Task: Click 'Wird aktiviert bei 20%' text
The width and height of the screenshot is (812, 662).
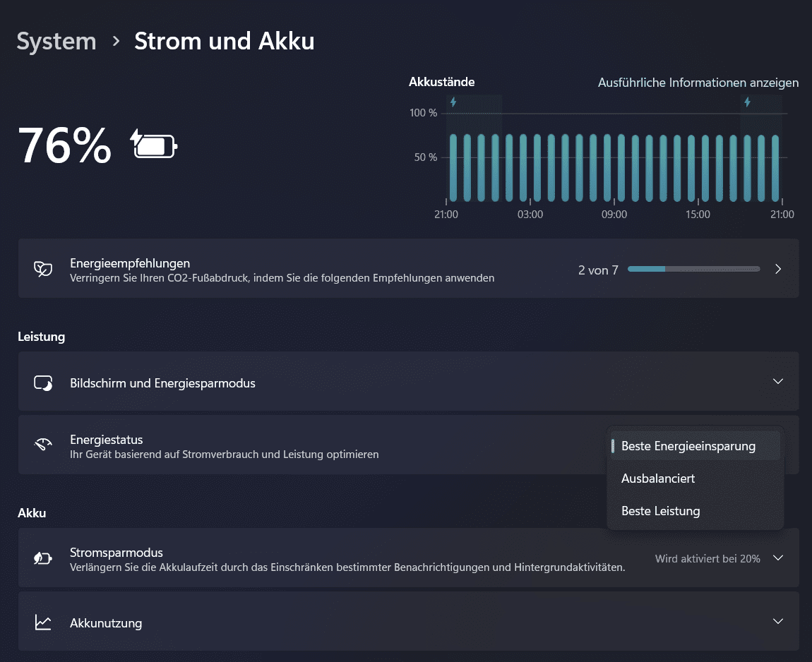Action: coord(707,558)
